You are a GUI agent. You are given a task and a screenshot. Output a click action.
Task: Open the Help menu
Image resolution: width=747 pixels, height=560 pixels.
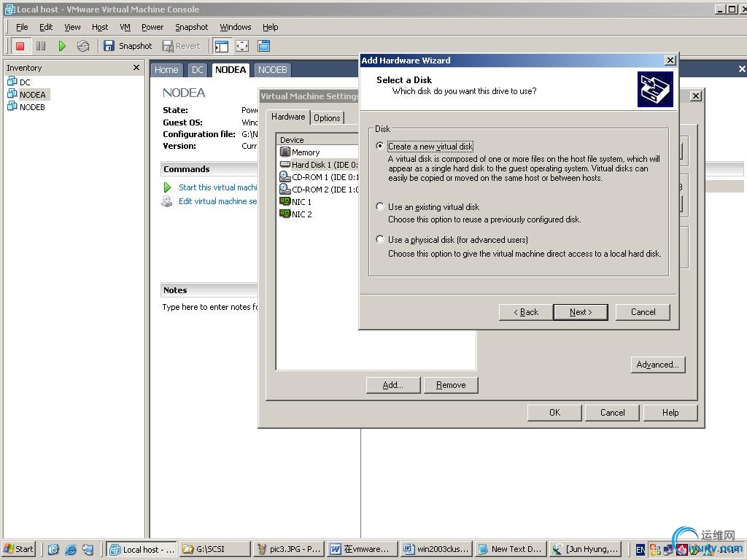(x=270, y=27)
